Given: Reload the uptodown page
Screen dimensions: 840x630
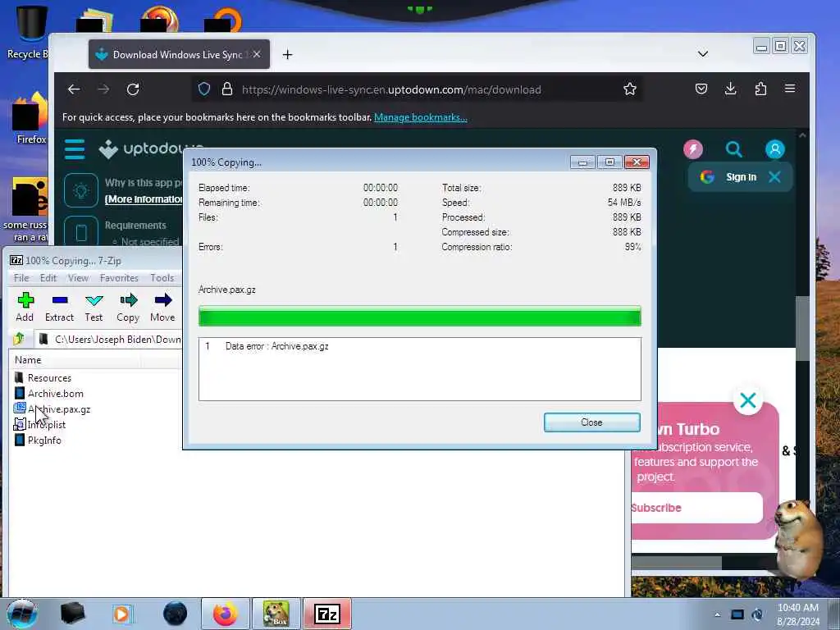Looking at the screenshot, I should (133, 89).
